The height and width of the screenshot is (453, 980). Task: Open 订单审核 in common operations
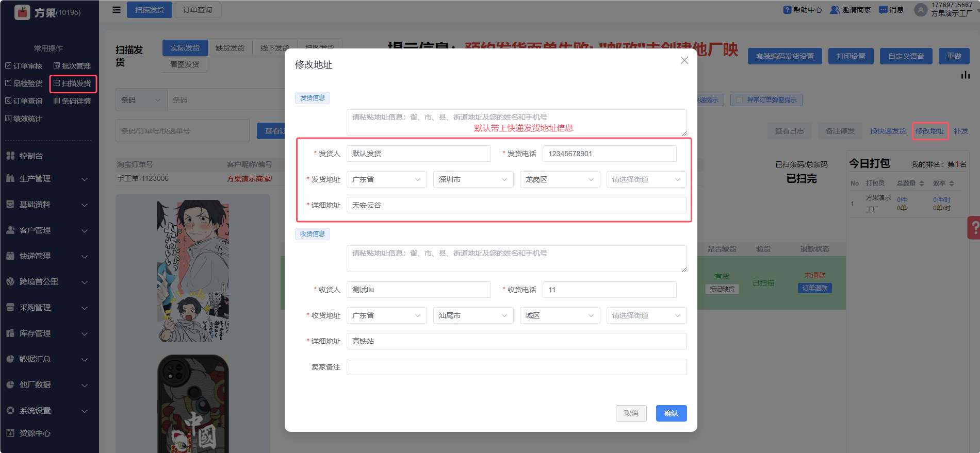pyautogui.click(x=24, y=66)
